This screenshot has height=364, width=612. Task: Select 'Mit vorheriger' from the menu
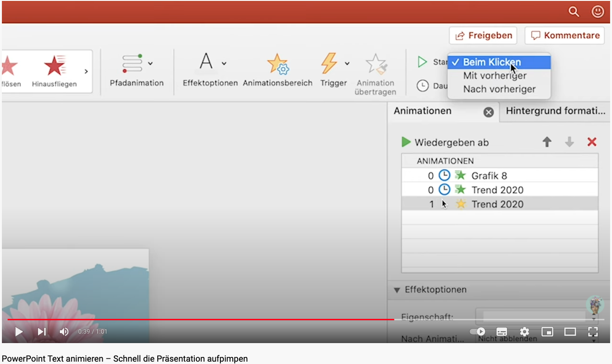(x=495, y=76)
